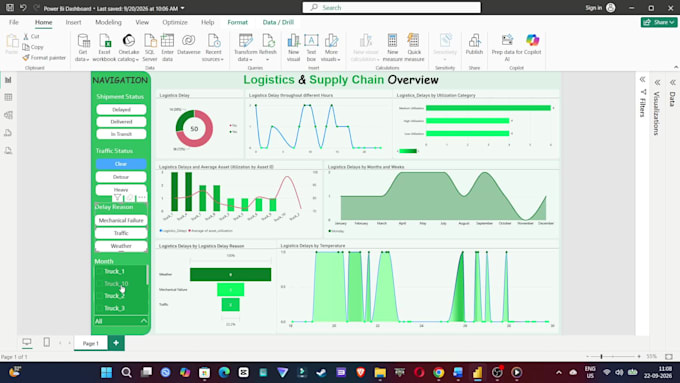
Task: Toggle the Clear traffic status filter
Action: (x=121, y=164)
